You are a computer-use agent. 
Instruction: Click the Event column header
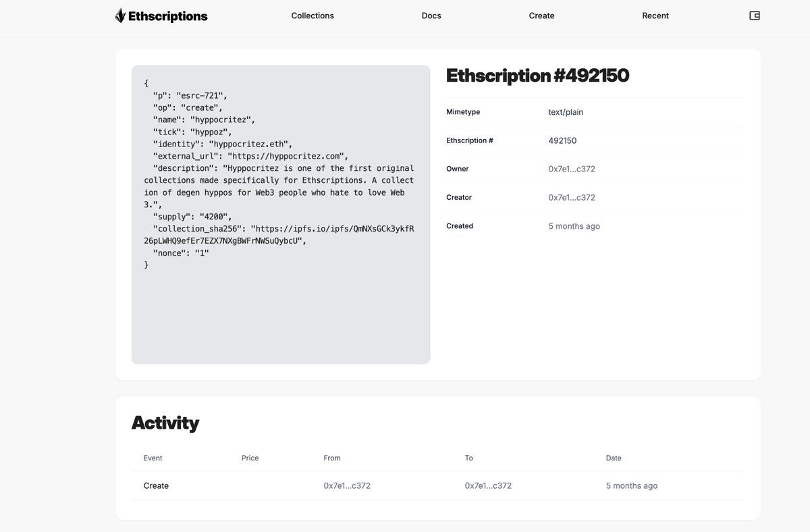[x=153, y=458]
